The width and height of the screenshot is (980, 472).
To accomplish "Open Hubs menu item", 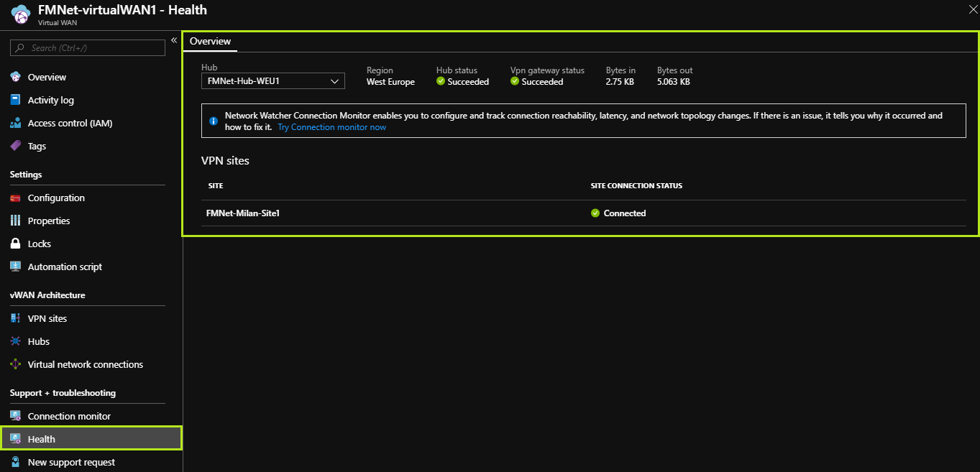I will (39, 341).
